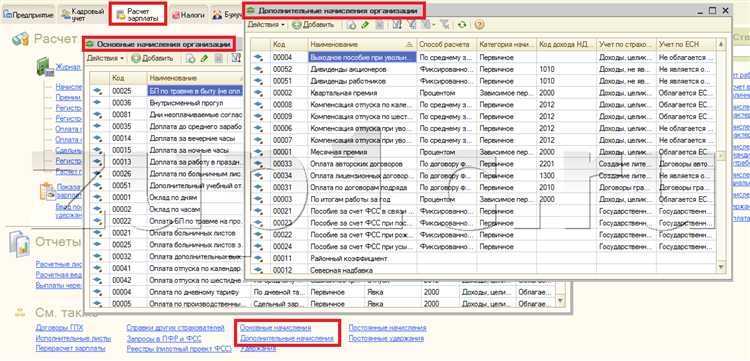Select row Доплата за вечерние часы
Viewport: 750px width, 361px height.
(x=167, y=138)
